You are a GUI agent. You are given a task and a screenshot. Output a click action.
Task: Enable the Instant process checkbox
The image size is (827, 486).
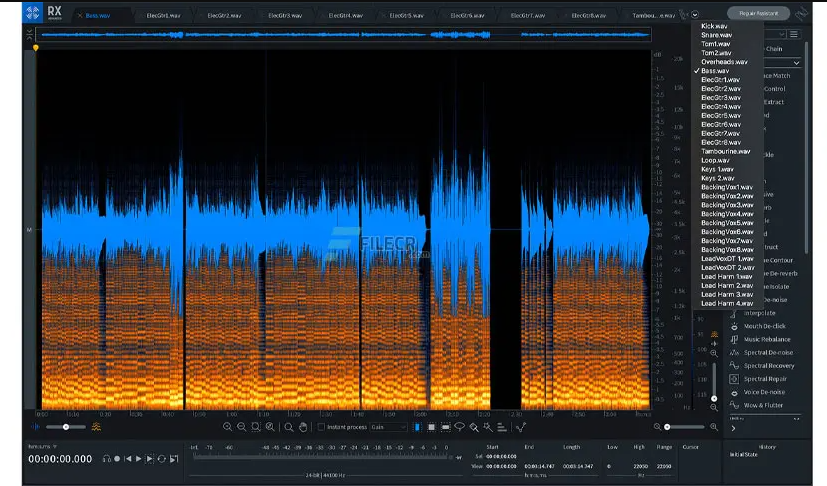coord(321,427)
